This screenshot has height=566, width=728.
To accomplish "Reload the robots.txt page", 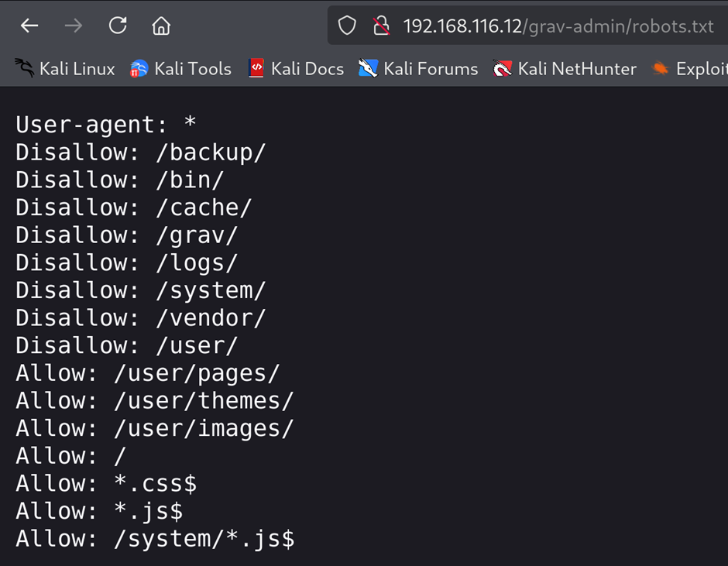I will click(x=118, y=26).
